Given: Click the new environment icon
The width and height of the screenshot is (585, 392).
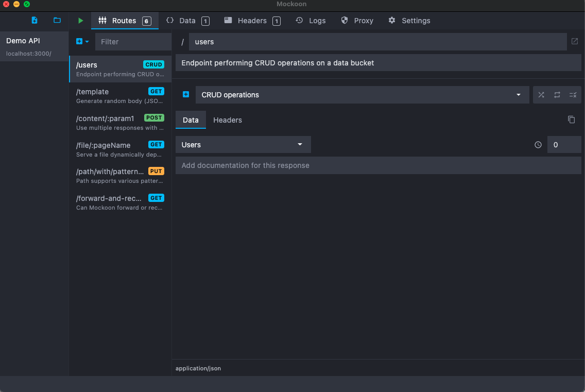Looking at the screenshot, I should tap(35, 20).
